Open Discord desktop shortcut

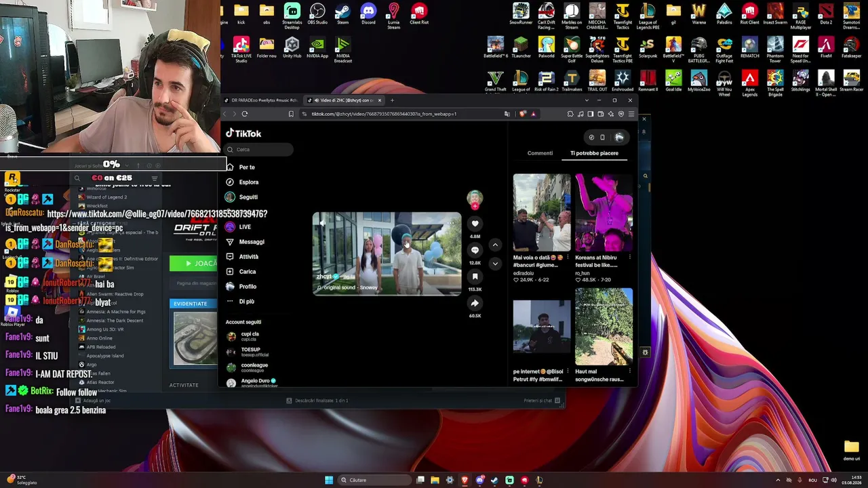368,14
